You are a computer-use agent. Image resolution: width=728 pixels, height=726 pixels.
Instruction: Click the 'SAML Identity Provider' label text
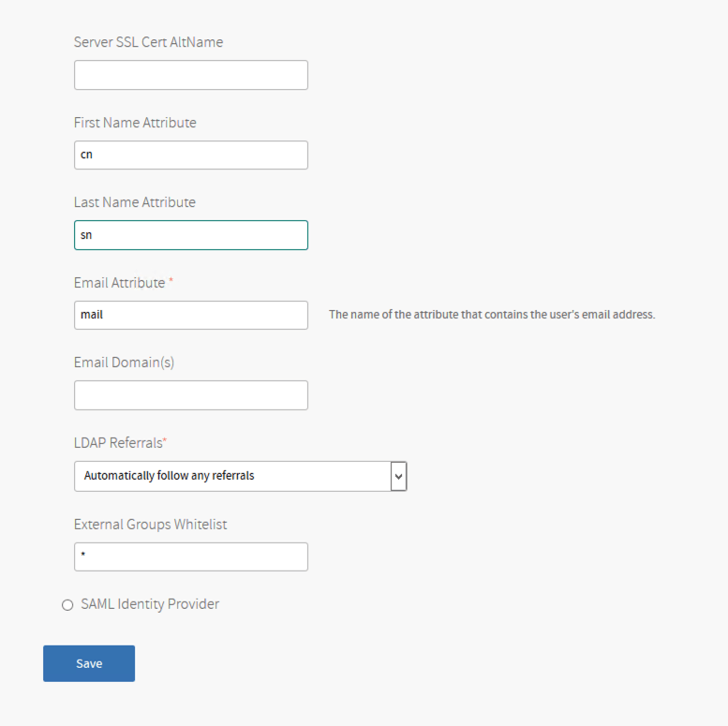[150, 604]
